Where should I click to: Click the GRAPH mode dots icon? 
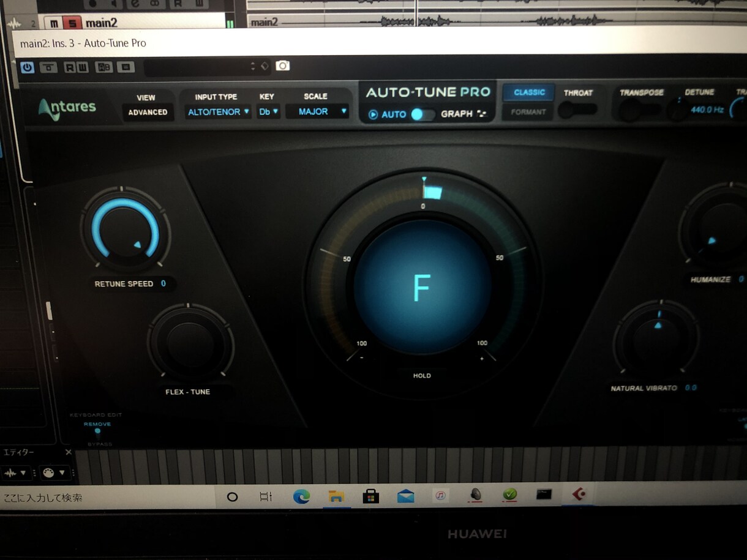point(482,114)
